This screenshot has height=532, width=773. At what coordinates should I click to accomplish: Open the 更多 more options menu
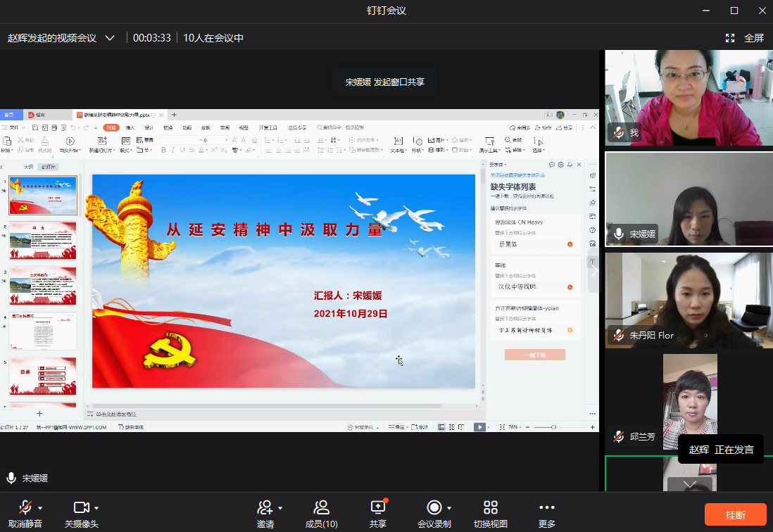[x=547, y=513]
